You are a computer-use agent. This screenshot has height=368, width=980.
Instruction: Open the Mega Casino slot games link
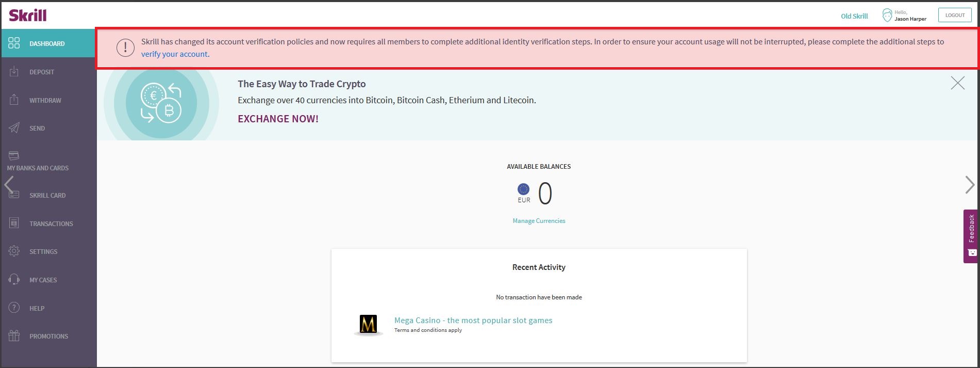(x=473, y=321)
